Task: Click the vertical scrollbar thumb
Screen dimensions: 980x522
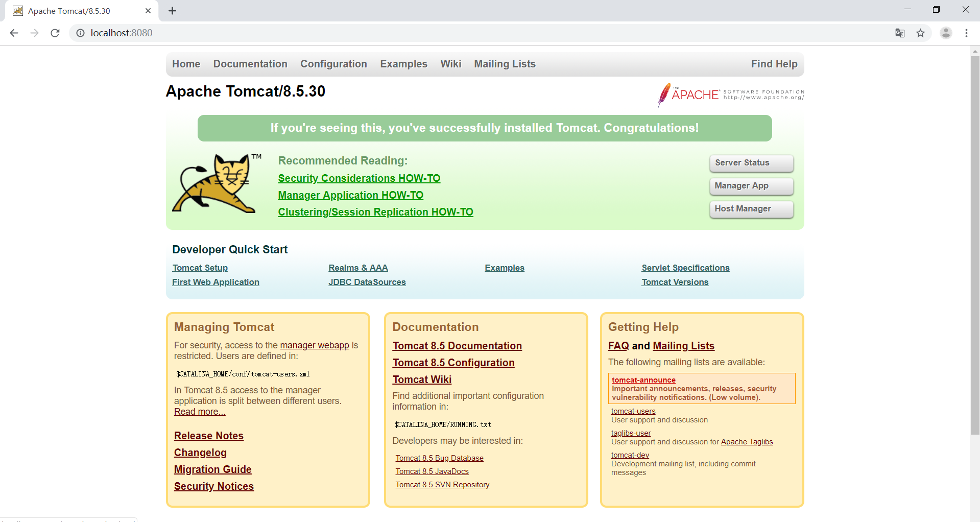Action: (974, 245)
